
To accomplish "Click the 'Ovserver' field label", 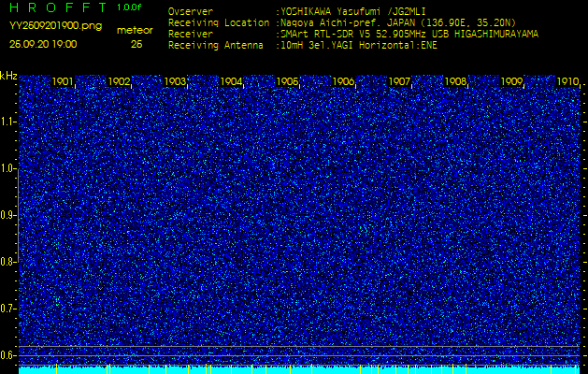I will click(x=191, y=11).
